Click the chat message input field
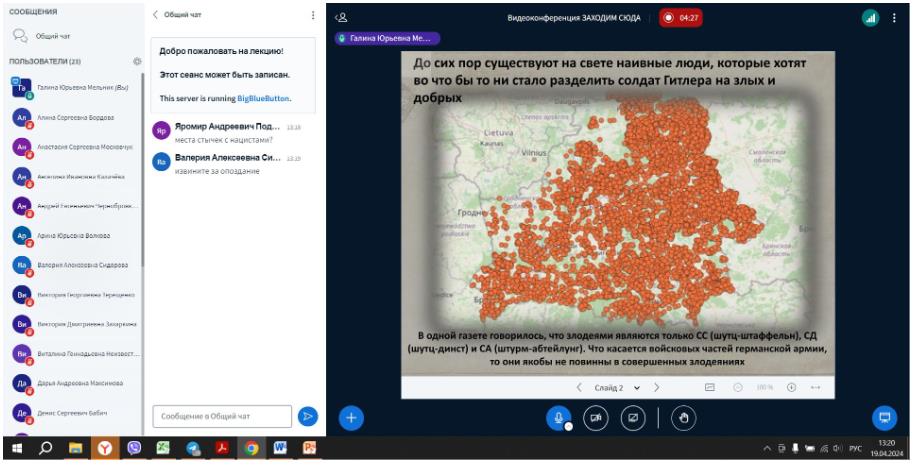This screenshot has width=921, height=465. (x=222, y=416)
